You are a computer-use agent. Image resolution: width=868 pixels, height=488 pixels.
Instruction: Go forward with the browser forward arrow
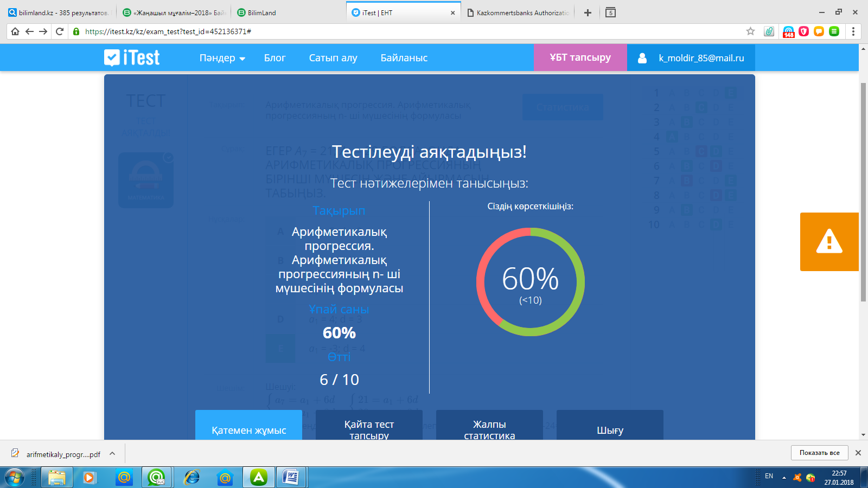(x=43, y=31)
